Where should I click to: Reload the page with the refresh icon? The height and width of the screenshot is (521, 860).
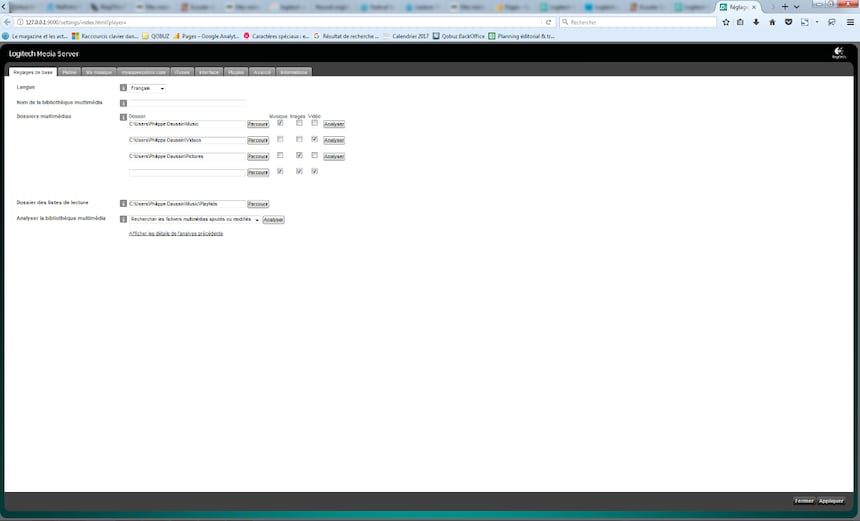point(548,22)
